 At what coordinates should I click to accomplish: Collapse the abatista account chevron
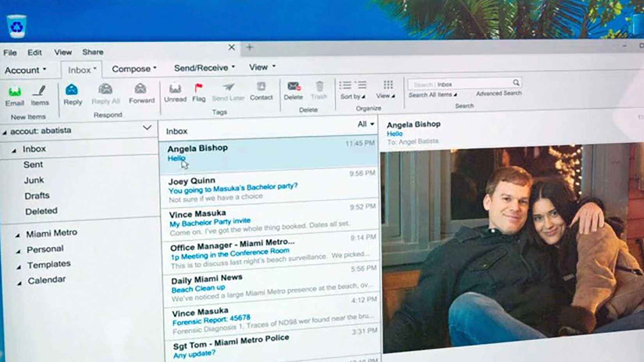click(x=147, y=128)
